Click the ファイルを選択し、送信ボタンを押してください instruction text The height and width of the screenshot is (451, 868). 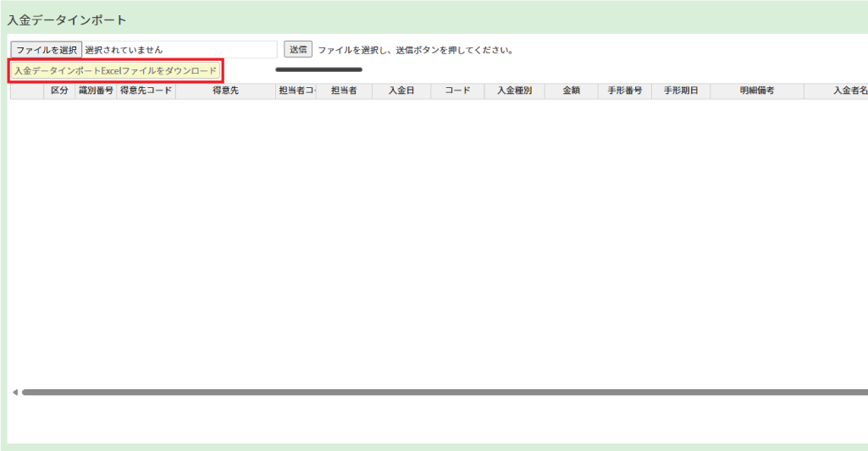416,50
